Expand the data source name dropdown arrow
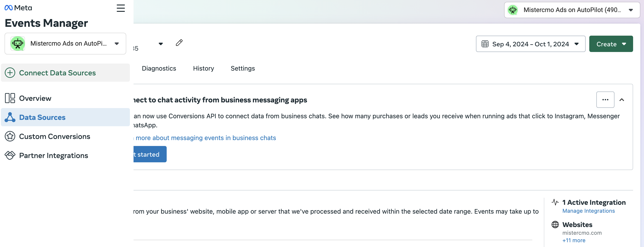This screenshot has width=644, height=247. 161,44
